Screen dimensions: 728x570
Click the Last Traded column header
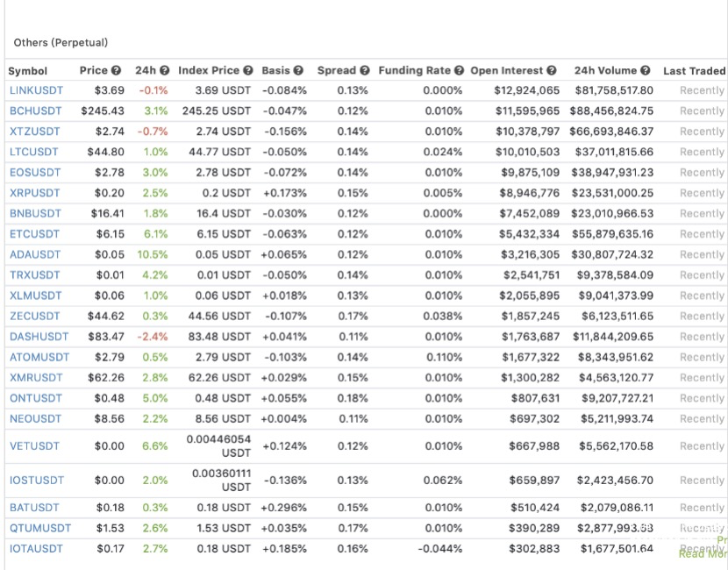[694, 71]
